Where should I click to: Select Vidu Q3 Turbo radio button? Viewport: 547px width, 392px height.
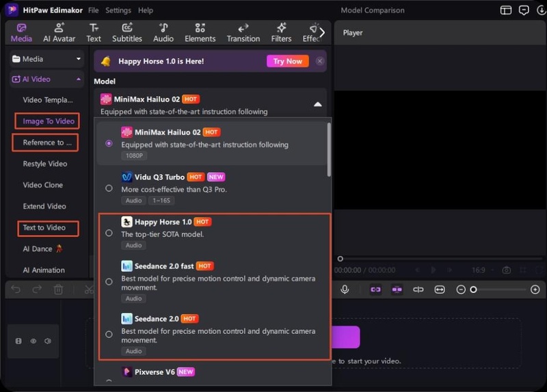coord(109,188)
